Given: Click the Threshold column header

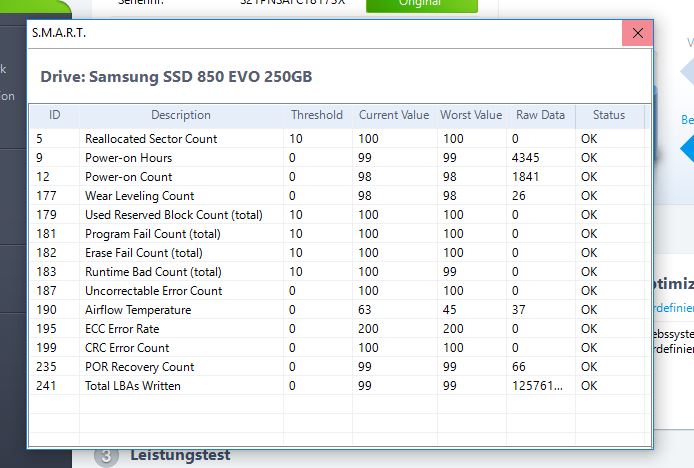Looking at the screenshot, I should tap(317, 115).
